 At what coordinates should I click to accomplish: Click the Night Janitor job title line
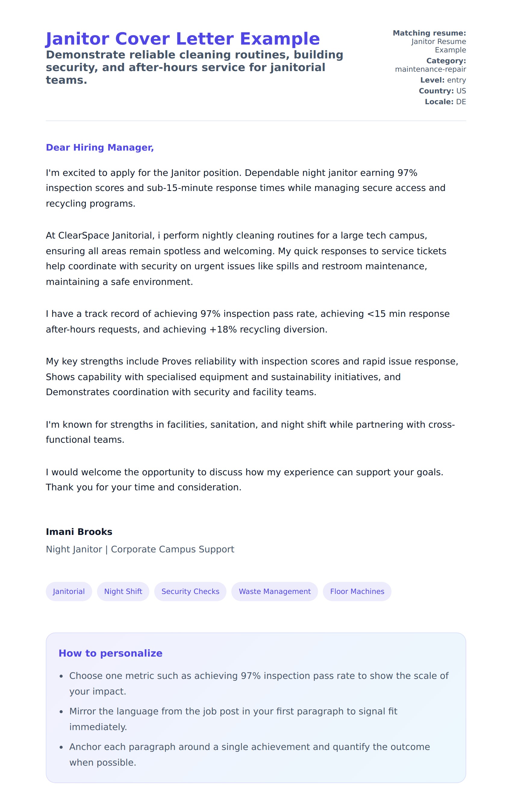140,549
